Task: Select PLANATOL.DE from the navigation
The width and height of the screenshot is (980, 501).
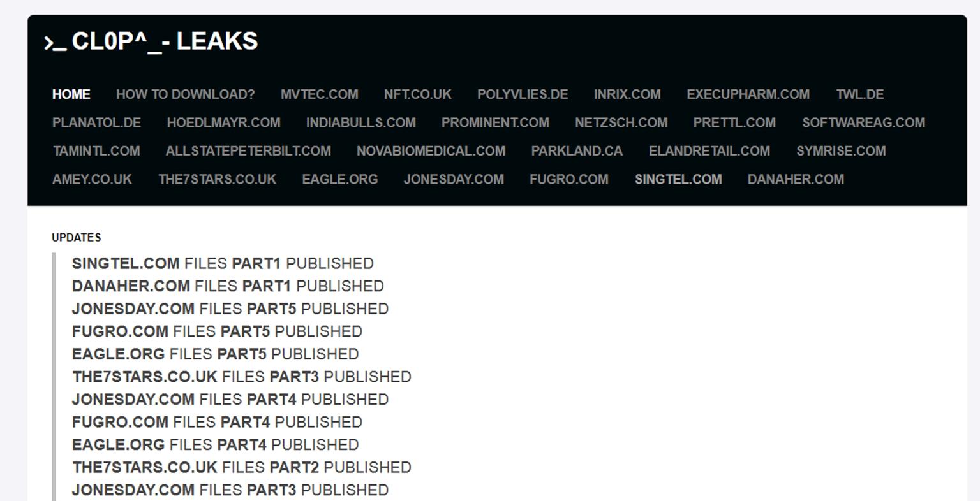Action: 97,122
